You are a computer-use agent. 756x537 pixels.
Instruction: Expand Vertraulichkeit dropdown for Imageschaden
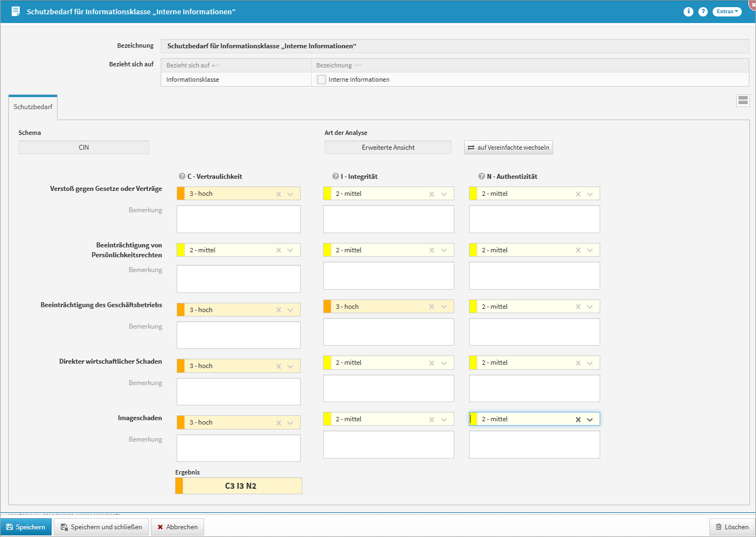[x=290, y=423]
